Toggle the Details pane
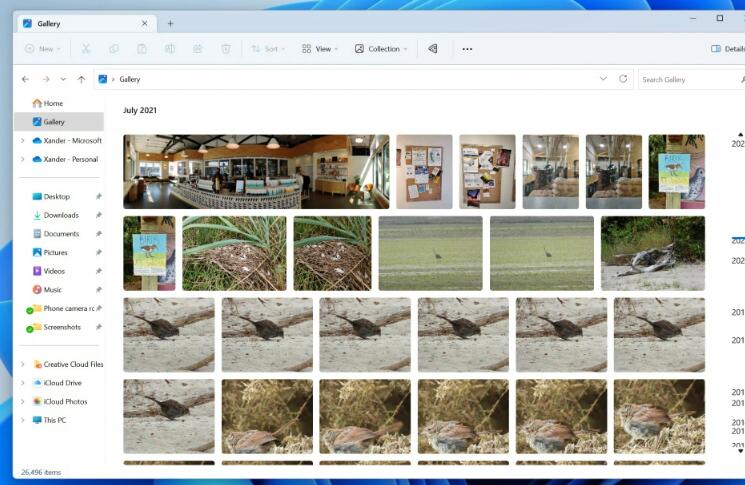Viewport: 745px width, 485px height. point(727,49)
